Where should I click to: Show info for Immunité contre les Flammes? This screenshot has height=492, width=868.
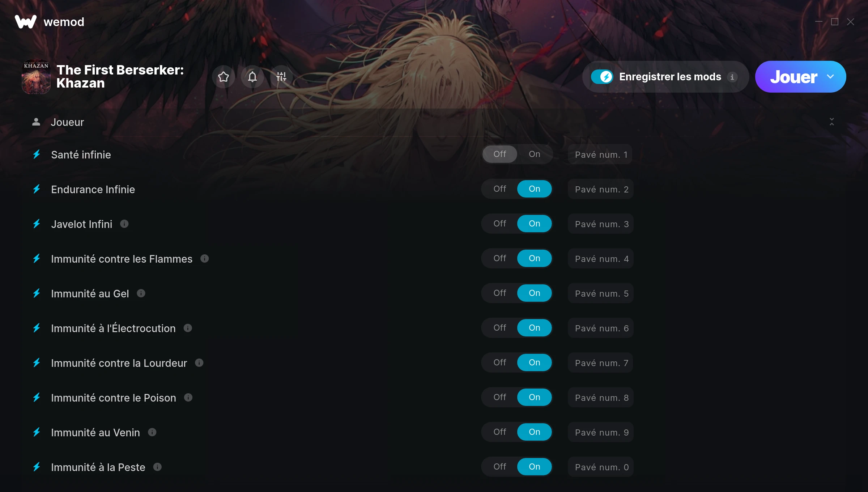pos(205,259)
